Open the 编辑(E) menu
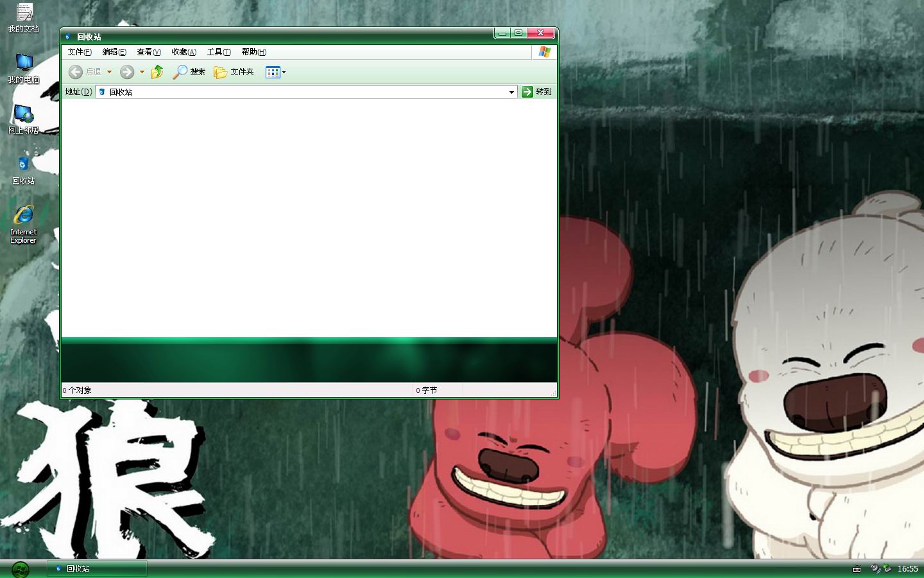 tap(114, 52)
